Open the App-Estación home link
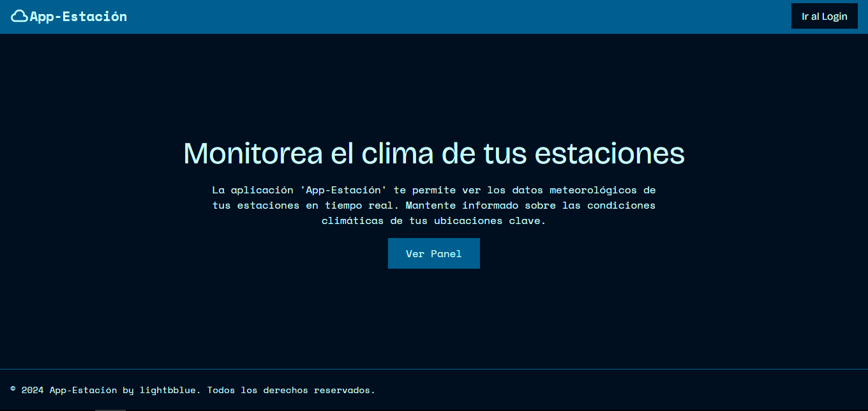Image resolution: width=868 pixels, height=411 pixels. pyautogui.click(x=69, y=17)
